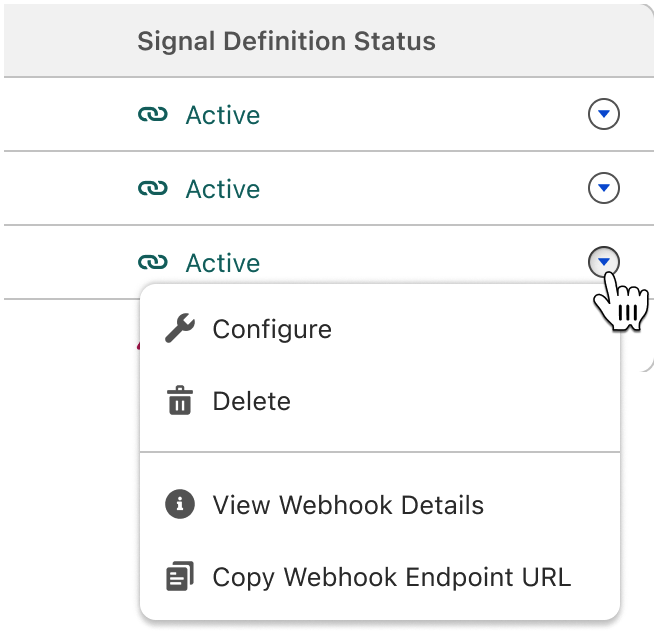Open the actions dropdown for the second Active row
Image resolution: width=656 pixels, height=638 pixels.
click(x=604, y=188)
